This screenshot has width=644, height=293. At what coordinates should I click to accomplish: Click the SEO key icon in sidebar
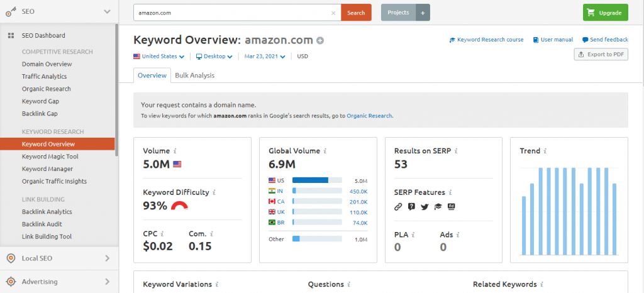(x=11, y=11)
